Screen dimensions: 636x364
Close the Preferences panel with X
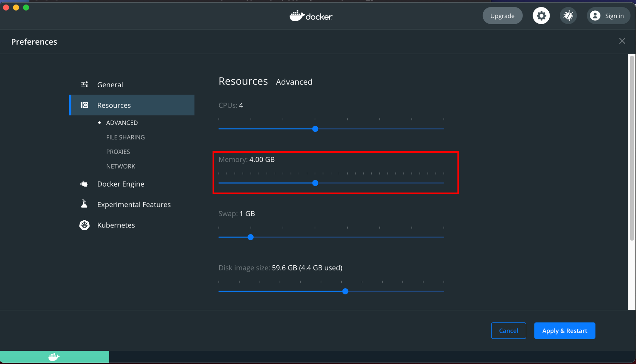622,41
